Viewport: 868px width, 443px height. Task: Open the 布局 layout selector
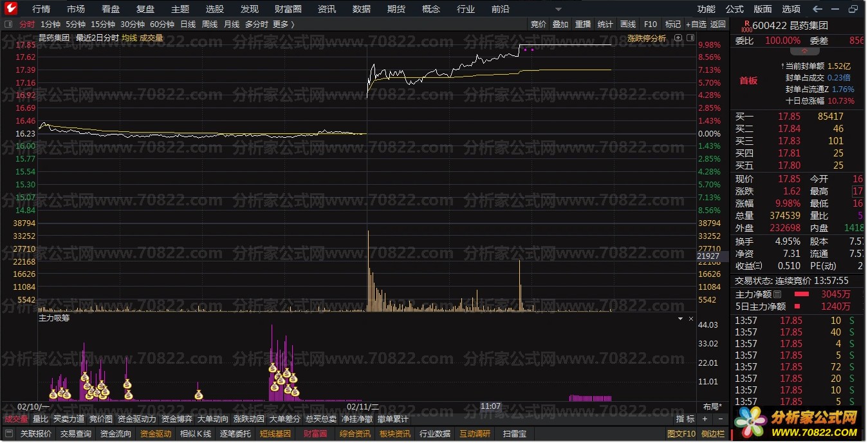(x=712, y=406)
